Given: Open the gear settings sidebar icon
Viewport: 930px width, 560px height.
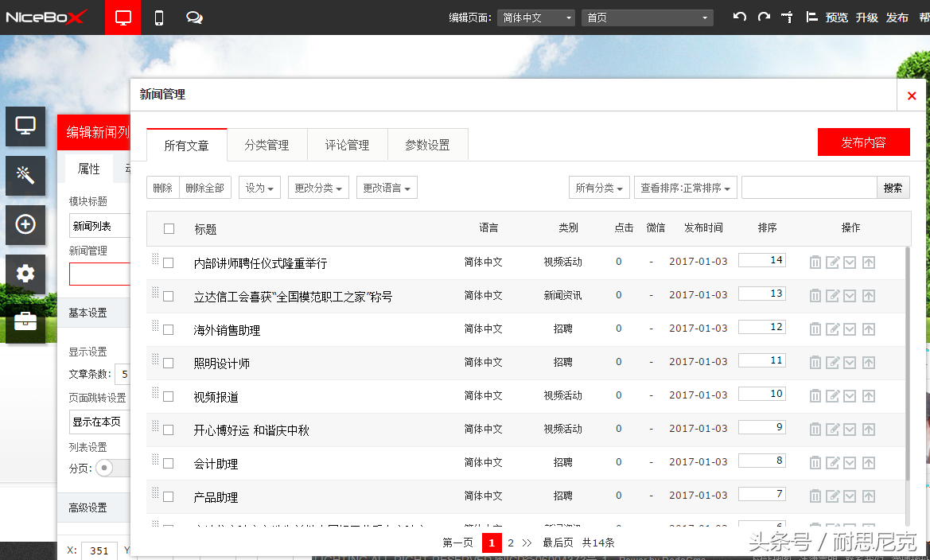Looking at the screenshot, I should [x=25, y=274].
